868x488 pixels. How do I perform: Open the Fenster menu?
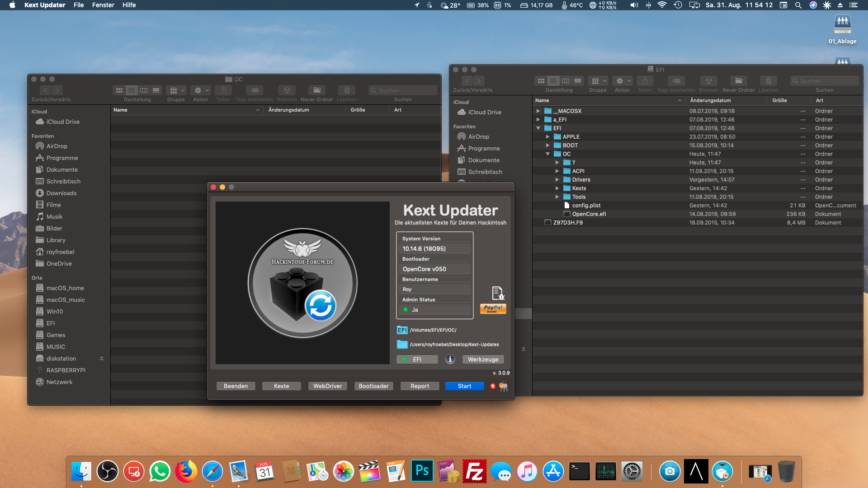pyautogui.click(x=103, y=5)
